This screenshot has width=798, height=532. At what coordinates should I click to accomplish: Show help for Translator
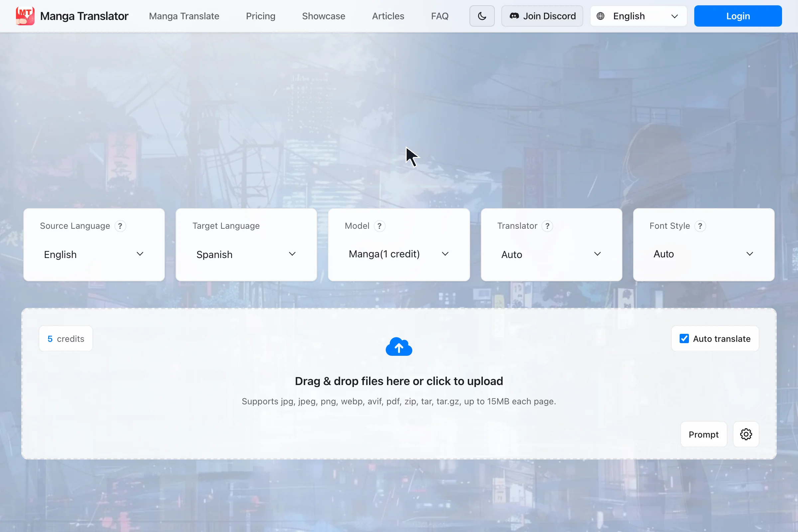click(547, 226)
